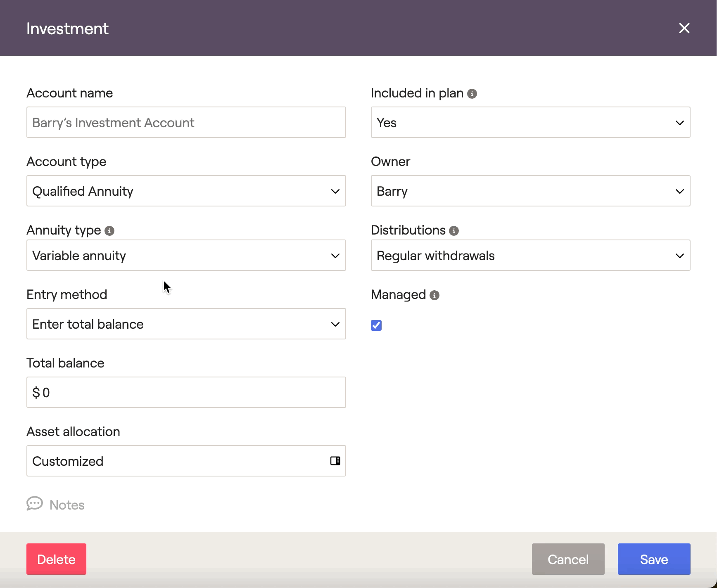
Task: Click the Account name input field
Action: [186, 122]
